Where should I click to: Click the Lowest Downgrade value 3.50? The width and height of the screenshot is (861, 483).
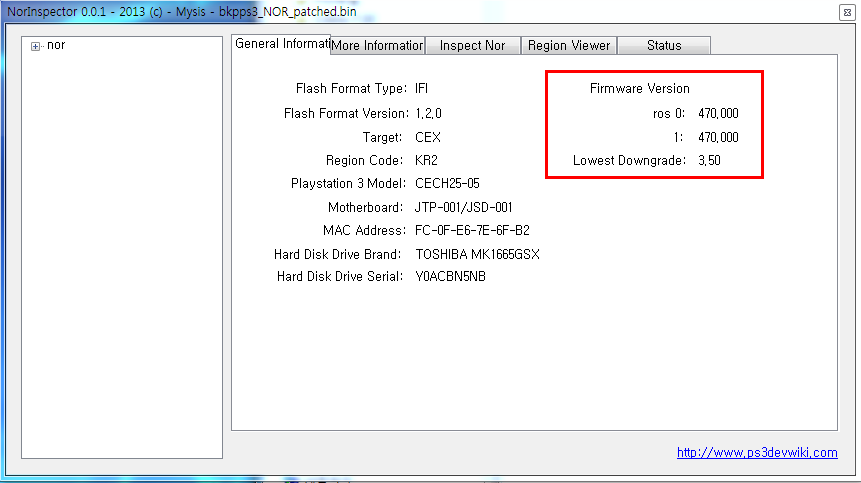pyautogui.click(x=709, y=160)
